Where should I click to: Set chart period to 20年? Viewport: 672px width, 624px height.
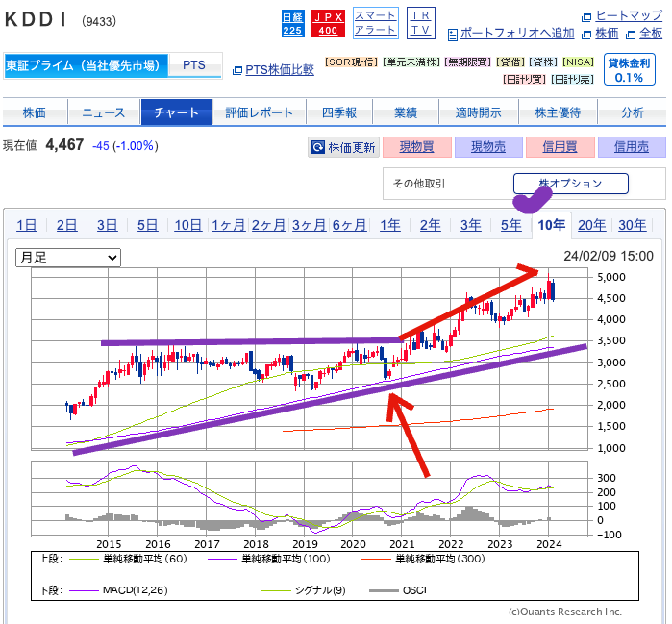click(x=592, y=225)
